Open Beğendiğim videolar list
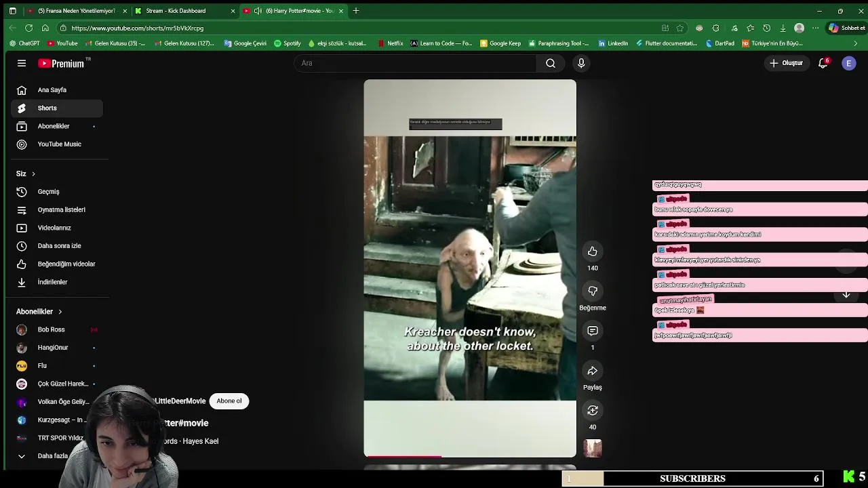 click(57, 264)
